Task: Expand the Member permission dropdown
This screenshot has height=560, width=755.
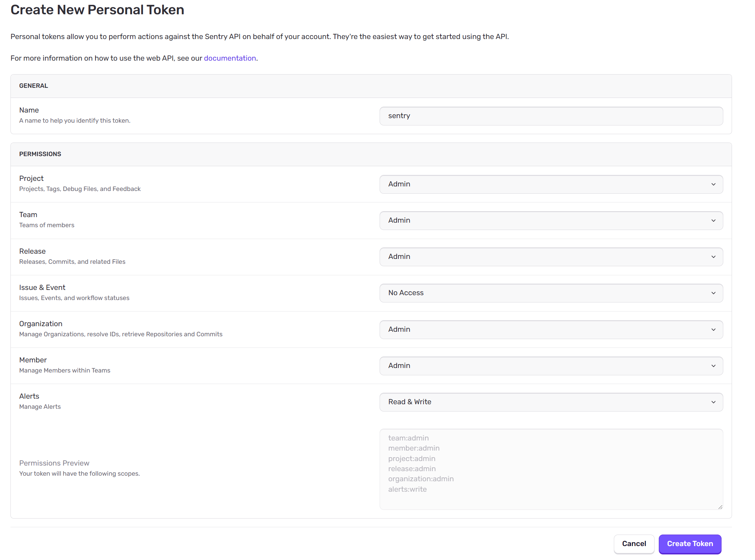Action: coord(551,366)
